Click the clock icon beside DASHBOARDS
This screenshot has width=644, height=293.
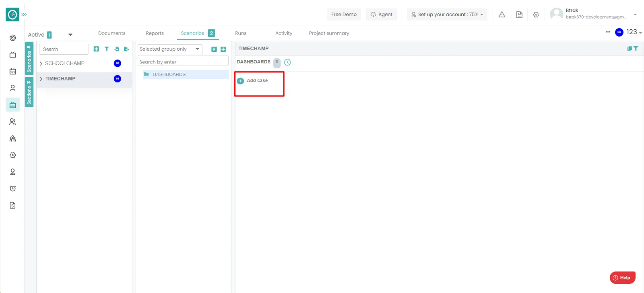pos(287,62)
